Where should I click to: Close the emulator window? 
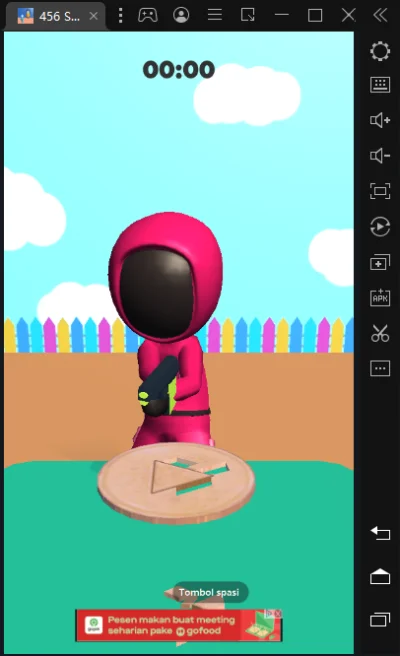pos(348,15)
